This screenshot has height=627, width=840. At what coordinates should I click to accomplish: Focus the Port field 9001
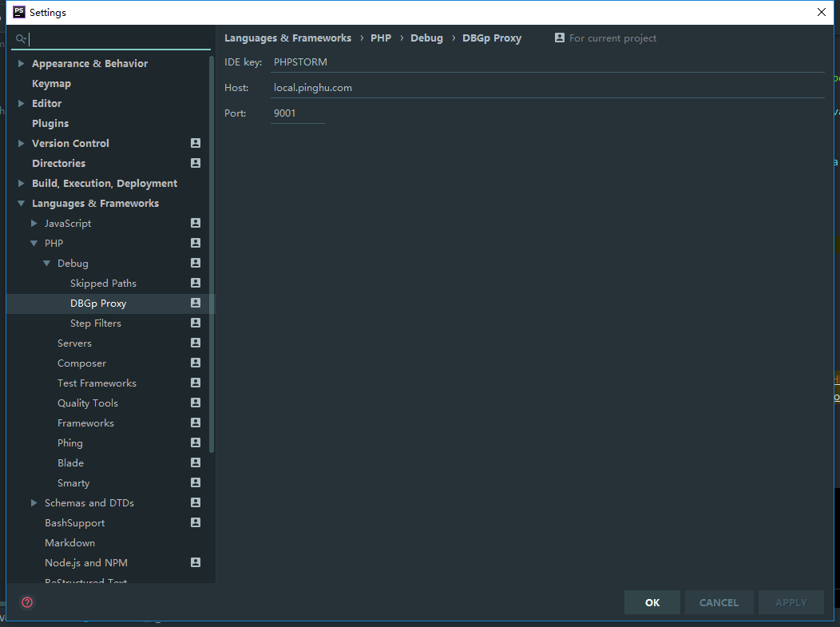click(297, 113)
